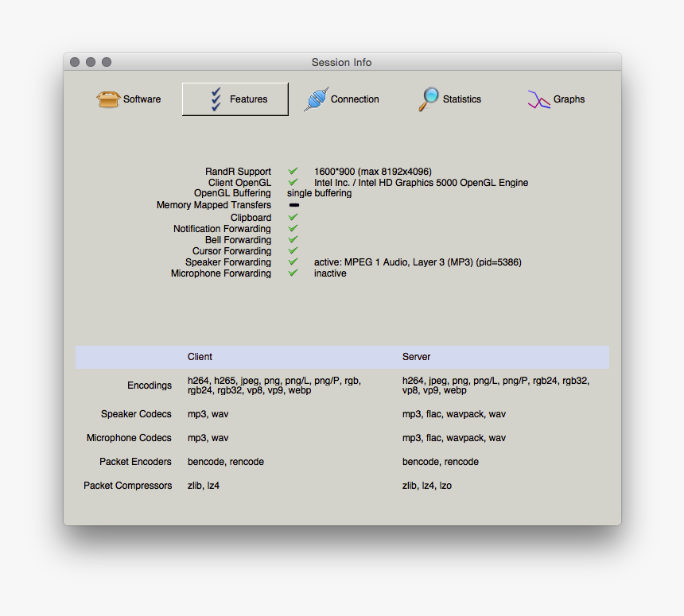Viewport: 684px width, 616px height.
Task: Click the green checkmark beside Clipboard
Action: pyautogui.click(x=293, y=217)
